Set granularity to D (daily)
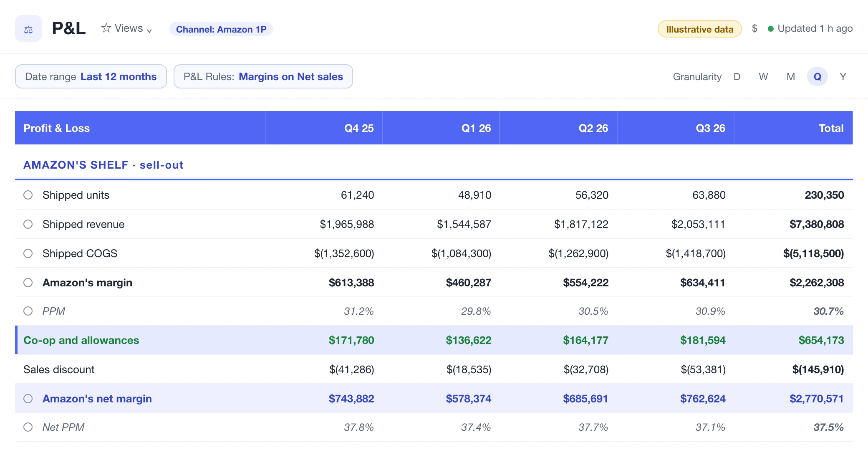868x455 pixels. click(x=737, y=77)
